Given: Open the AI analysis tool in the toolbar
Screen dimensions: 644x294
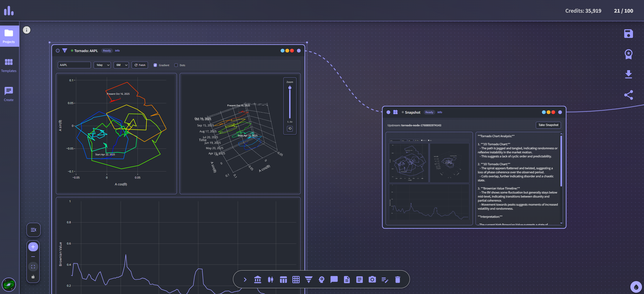Looking at the screenshot, I should coord(321,279).
